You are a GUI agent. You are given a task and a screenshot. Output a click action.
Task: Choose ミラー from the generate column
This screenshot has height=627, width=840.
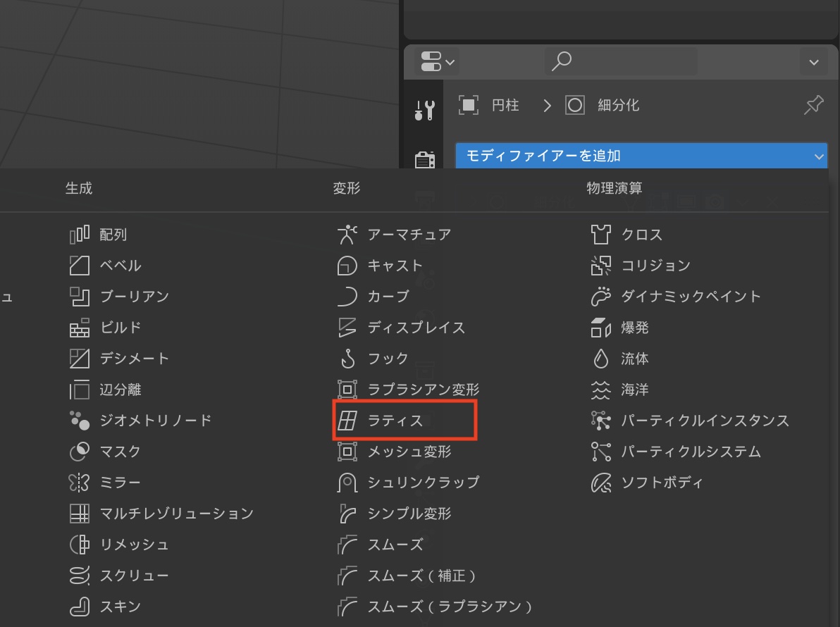click(x=120, y=483)
